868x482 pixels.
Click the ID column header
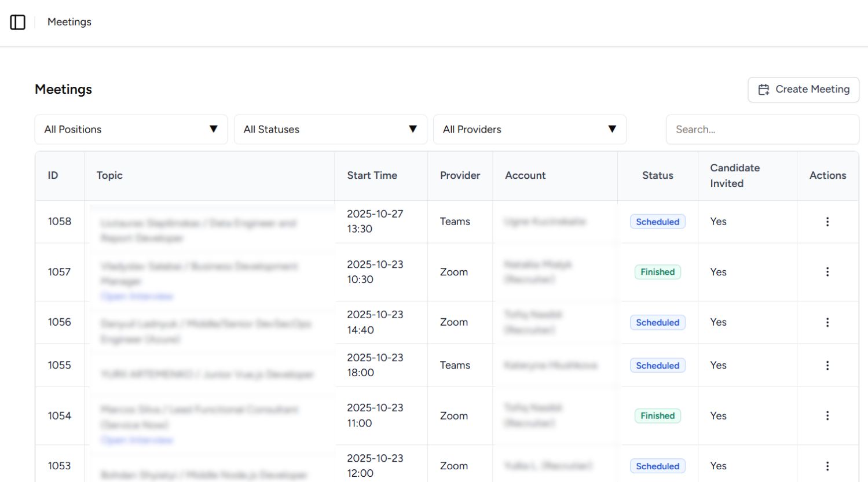[x=53, y=175]
